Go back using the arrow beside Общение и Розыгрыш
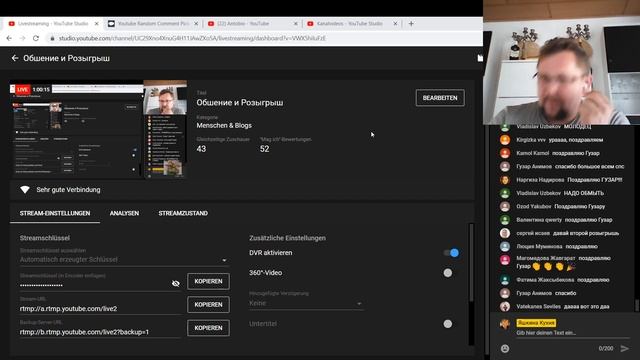 pyautogui.click(x=15, y=58)
